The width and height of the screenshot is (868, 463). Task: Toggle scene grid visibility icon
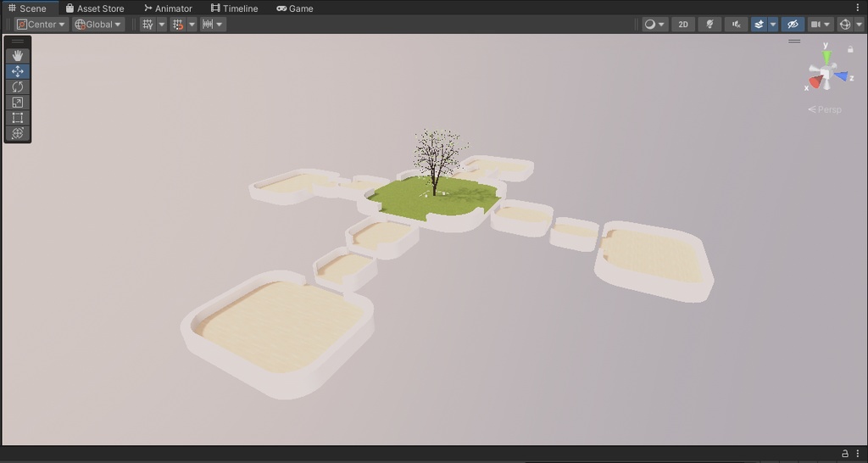(147, 25)
